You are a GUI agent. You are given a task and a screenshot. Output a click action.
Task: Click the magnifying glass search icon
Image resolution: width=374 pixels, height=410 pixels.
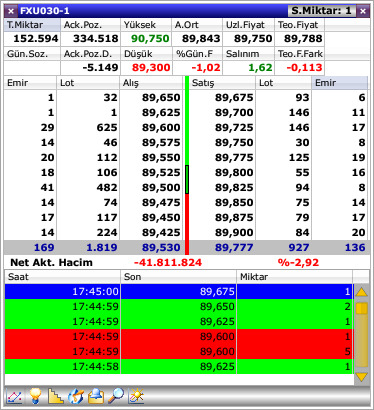tap(116, 396)
